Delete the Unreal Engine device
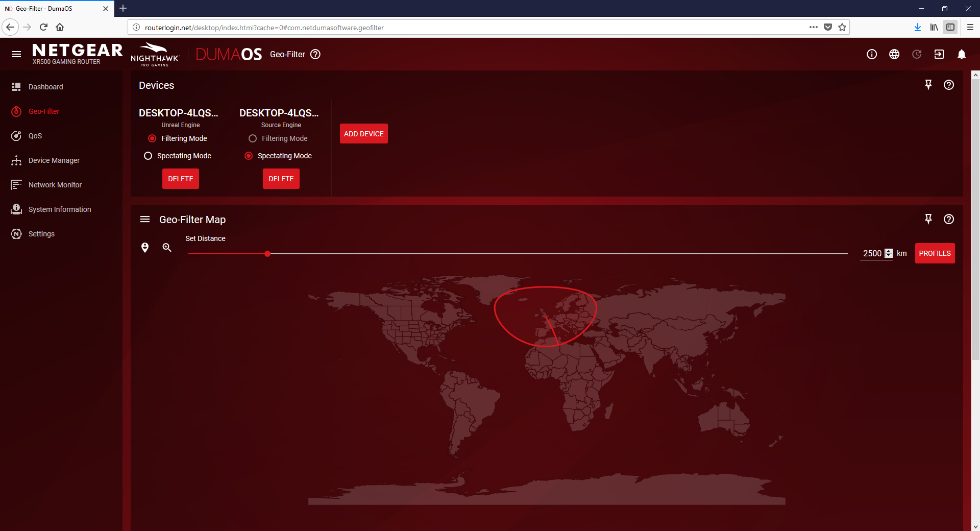Viewport: 980px width, 531px height. point(181,179)
